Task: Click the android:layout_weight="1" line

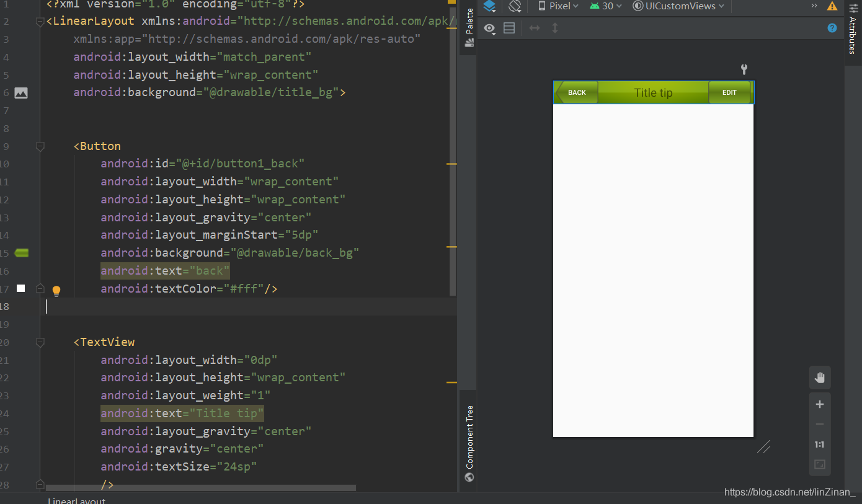Action: point(185,396)
